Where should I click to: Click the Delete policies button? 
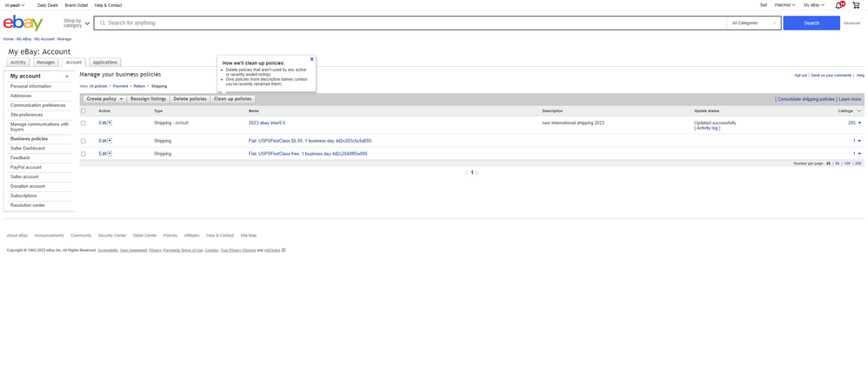190,98
